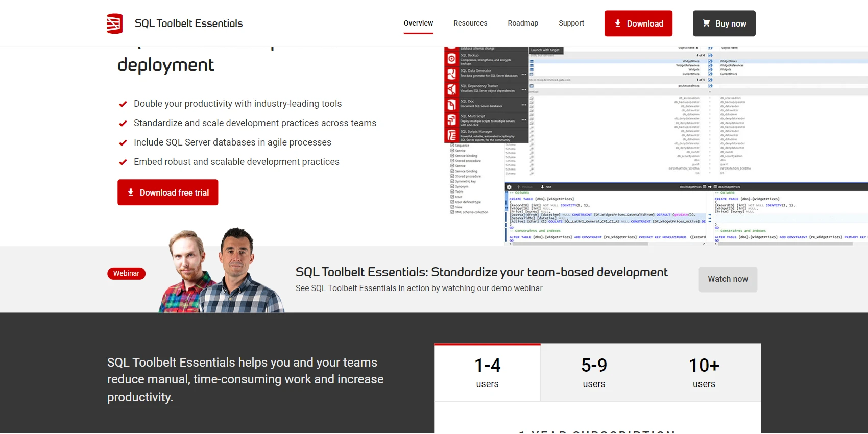Switch to the 5-9 users tab
The height and width of the screenshot is (434, 868).
(x=594, y=373)
